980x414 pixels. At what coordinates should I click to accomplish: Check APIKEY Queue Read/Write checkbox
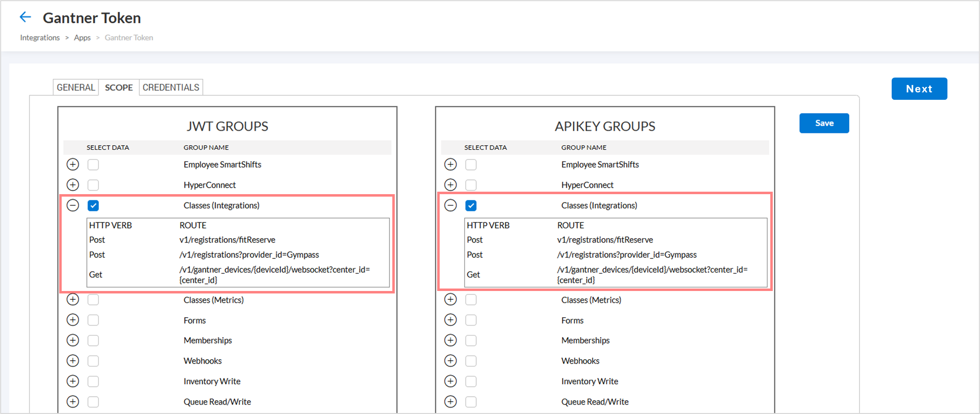click(x=471, y=402)
